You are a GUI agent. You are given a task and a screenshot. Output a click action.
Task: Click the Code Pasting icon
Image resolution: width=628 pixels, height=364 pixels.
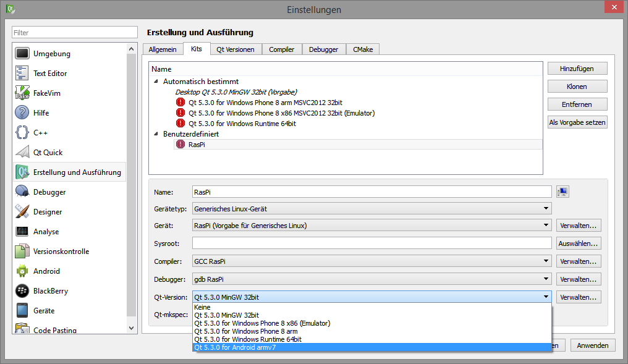click(x=22, y=328)
